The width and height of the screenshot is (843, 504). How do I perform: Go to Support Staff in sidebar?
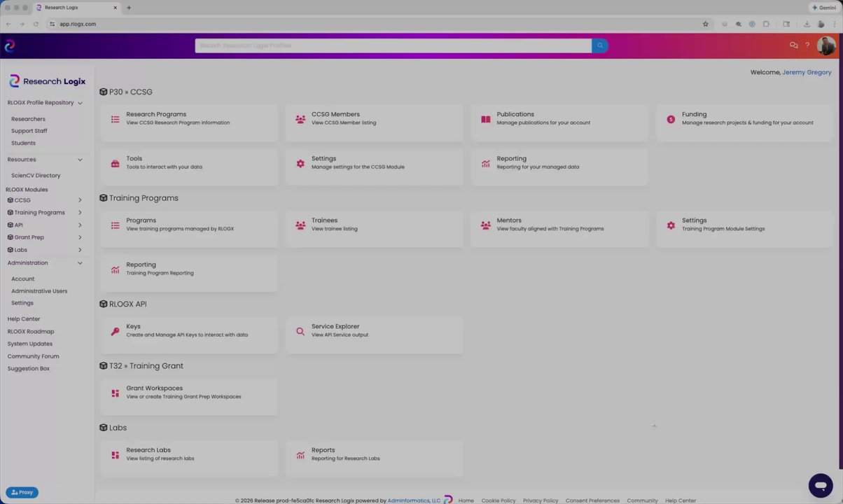29,131
